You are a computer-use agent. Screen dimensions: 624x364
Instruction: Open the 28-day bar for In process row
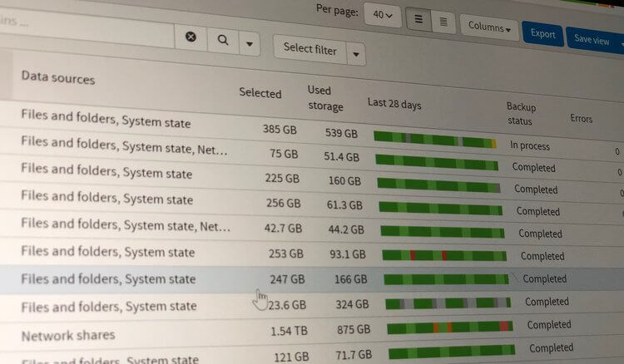click(435, 140)
